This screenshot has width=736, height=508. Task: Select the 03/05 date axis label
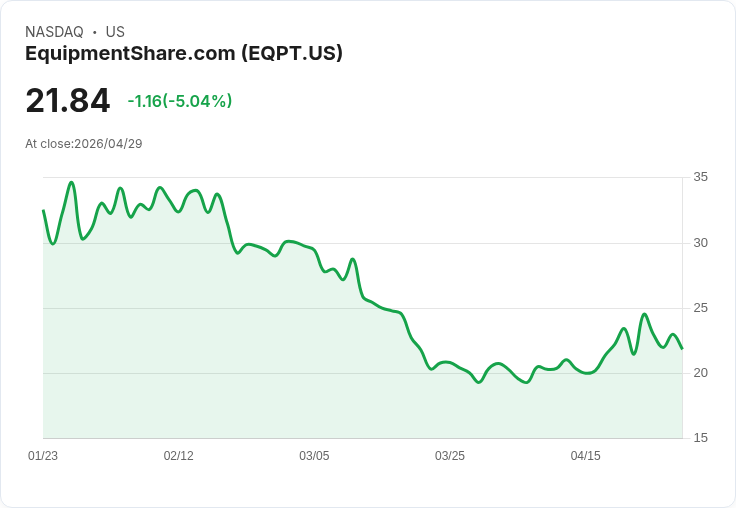click(x=314, y=456)
